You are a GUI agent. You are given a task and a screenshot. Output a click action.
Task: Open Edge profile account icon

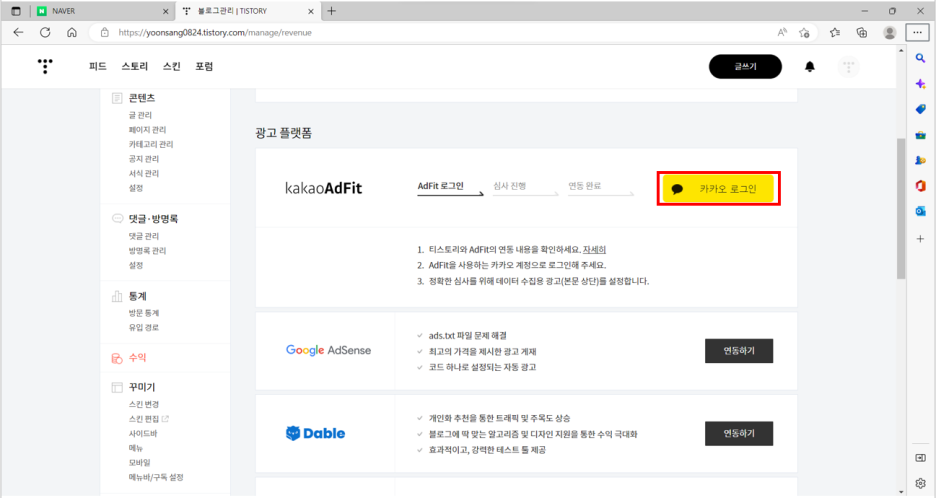(889, 32)
